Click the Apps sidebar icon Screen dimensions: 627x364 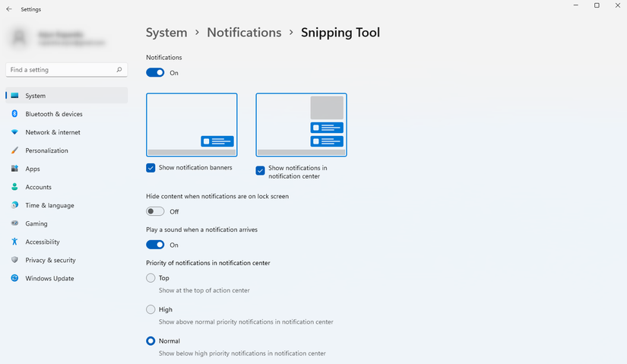pyautogui.click(x=14, y=169)
